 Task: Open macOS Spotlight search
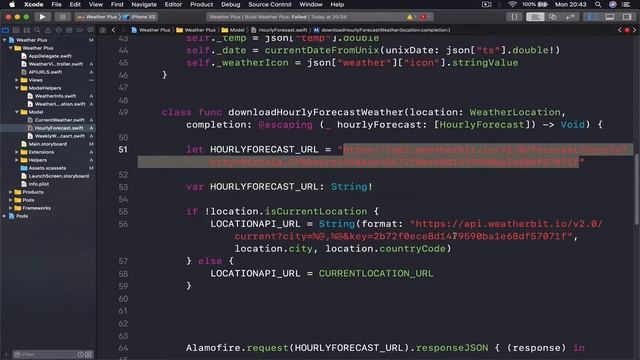[x=598, y=4]
